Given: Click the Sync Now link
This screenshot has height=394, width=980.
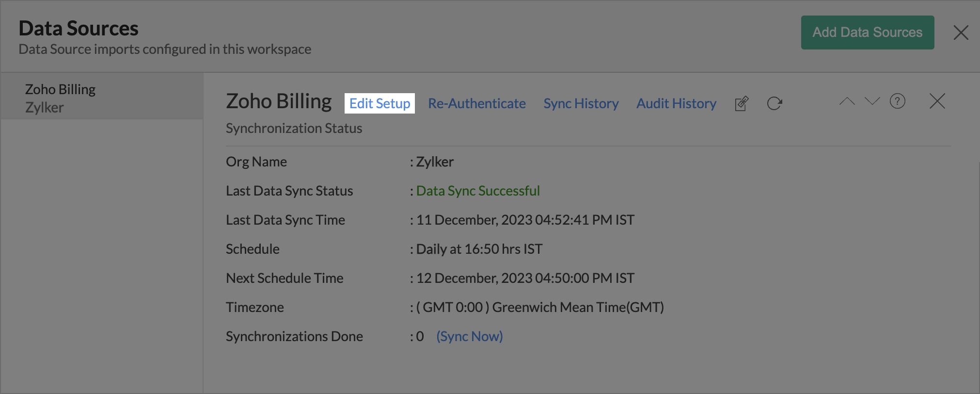Looking at the screenshot, I should click(x=470, y=336).
